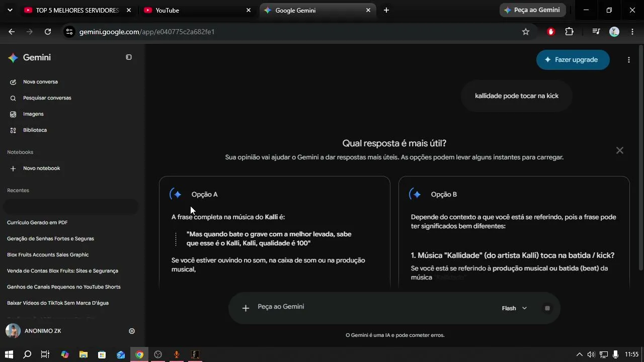This screenshot has height=362, width=644.
Task: Open File Explorer from the taskbar
Action: 84,354
